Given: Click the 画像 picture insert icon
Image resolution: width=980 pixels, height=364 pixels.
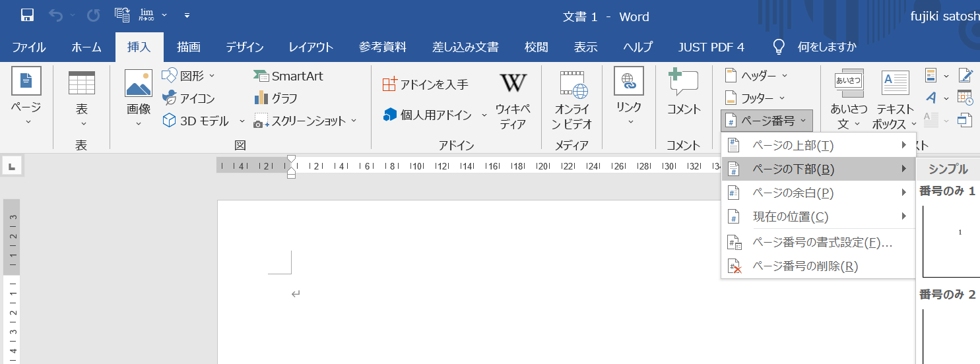Looking at the screenshot, I should [139, 84].
